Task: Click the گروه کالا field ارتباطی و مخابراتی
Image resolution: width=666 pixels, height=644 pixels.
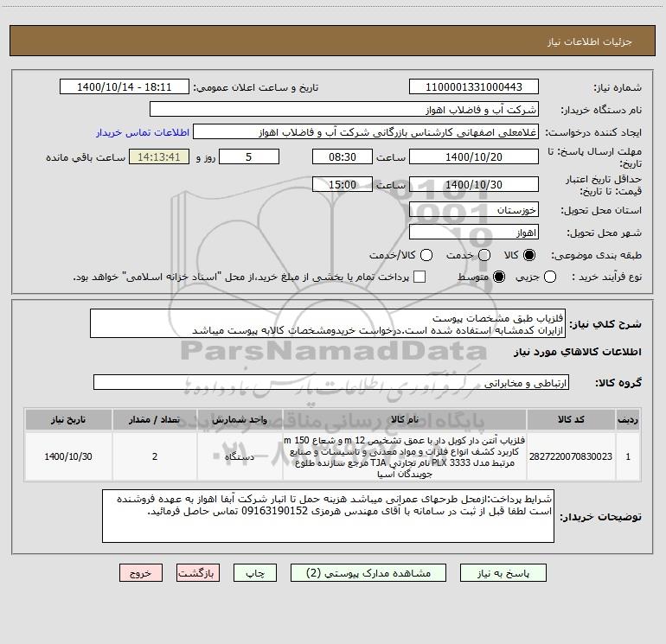Action: tap(331, 382)
